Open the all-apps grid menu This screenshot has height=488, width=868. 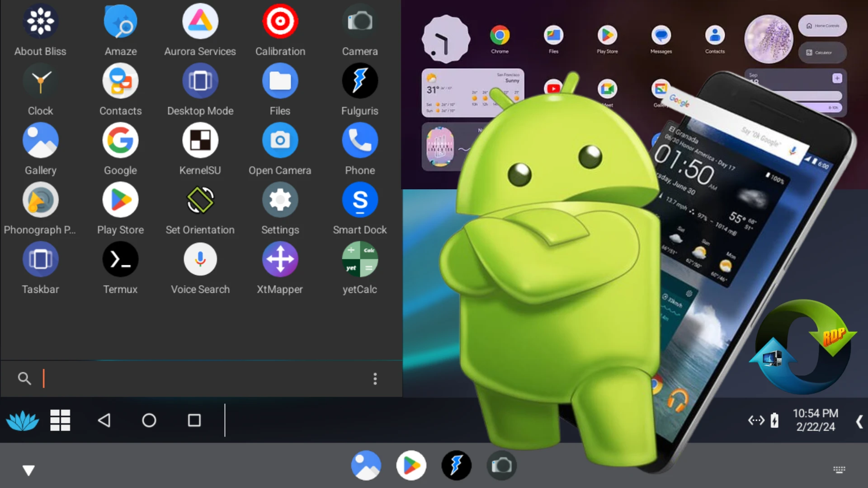click(60, 420)
